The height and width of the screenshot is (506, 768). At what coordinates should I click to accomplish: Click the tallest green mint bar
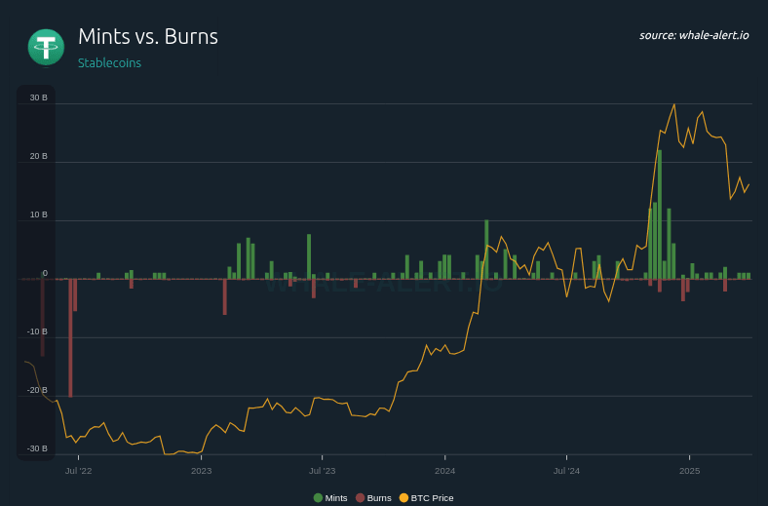click(660, 215)
